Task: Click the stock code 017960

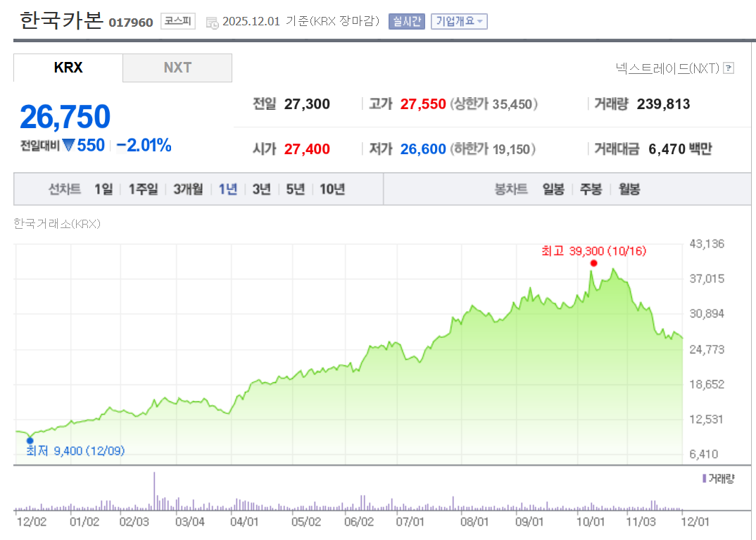Action: [x=131, y=23]
